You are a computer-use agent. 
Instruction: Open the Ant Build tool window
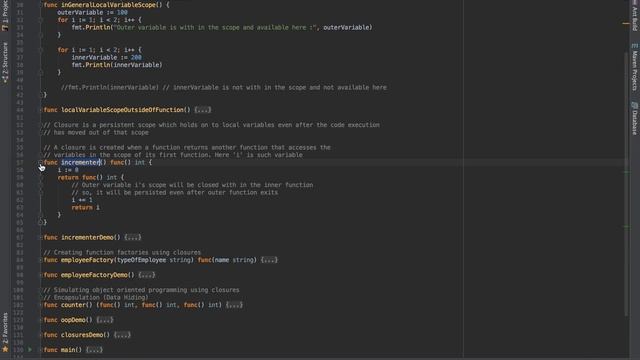[x=635, y=16]
